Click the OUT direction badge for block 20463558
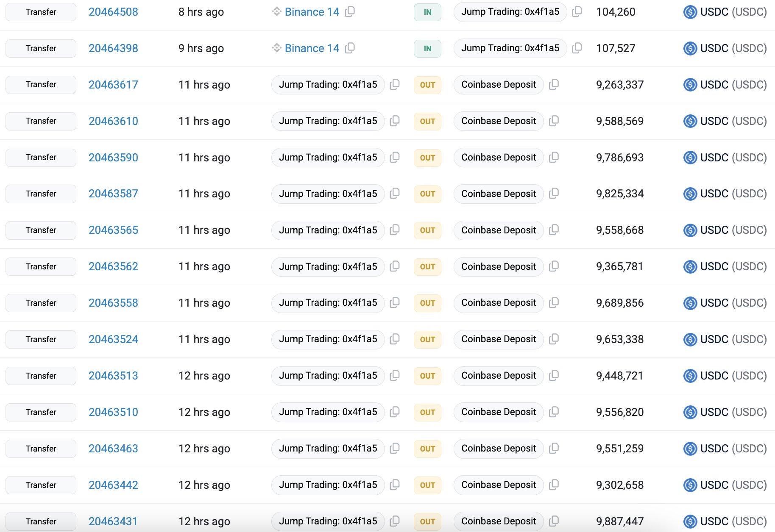775x532 pixels. [x=427, y=303]
